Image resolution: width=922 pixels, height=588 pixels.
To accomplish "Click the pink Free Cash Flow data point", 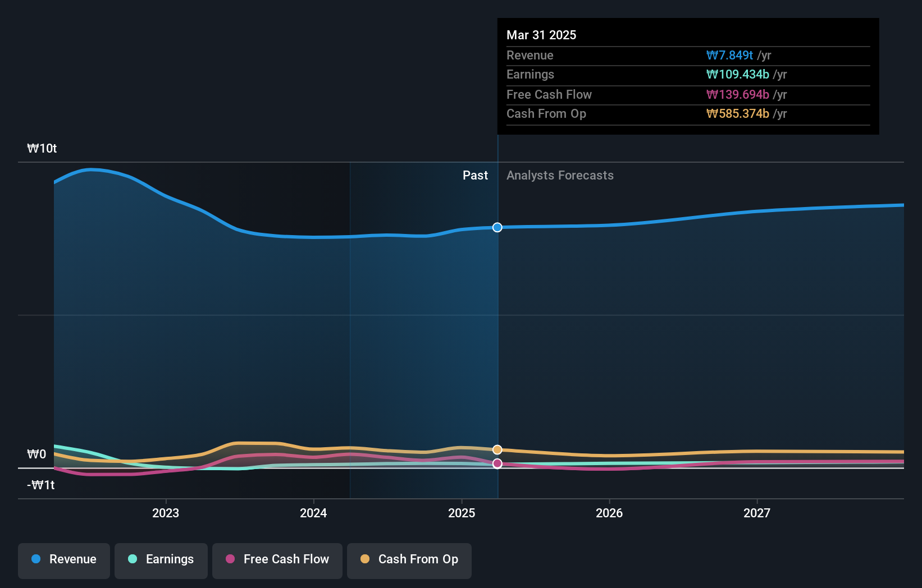I will [x=497, y=463].
